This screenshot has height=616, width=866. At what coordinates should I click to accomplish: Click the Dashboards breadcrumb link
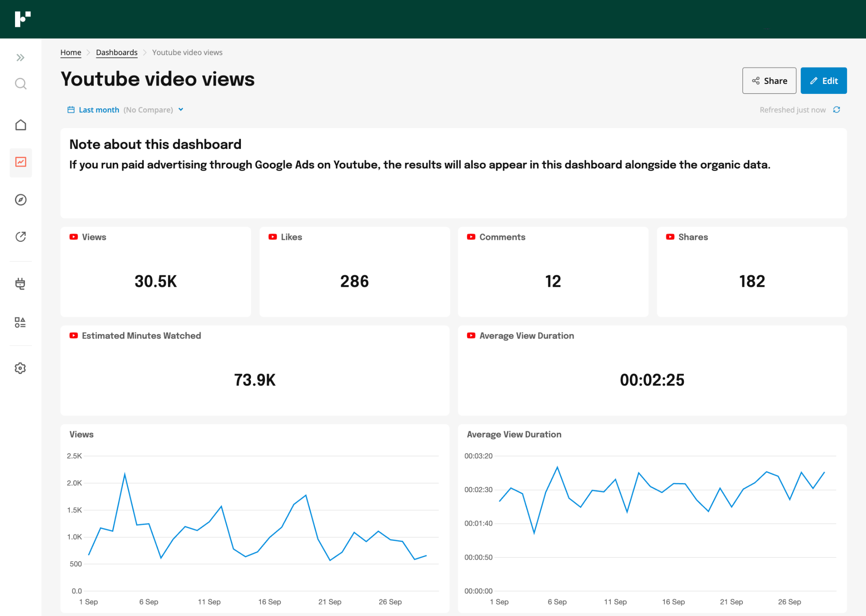click(117, 52)
